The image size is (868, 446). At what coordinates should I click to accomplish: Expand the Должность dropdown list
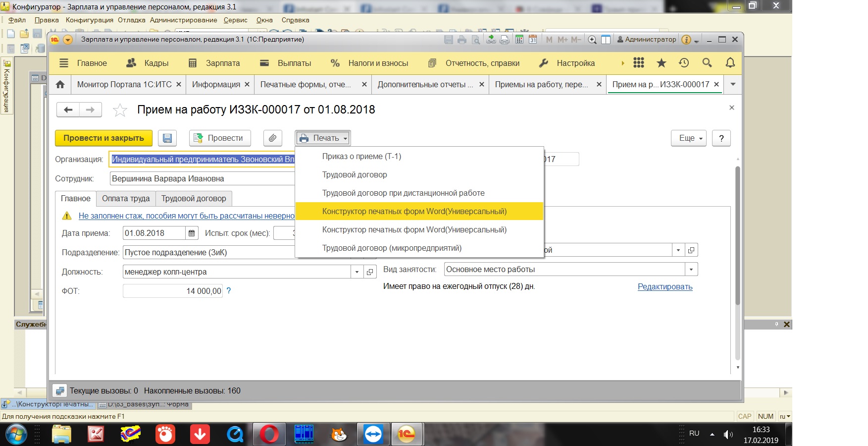[x=357, y=272]
